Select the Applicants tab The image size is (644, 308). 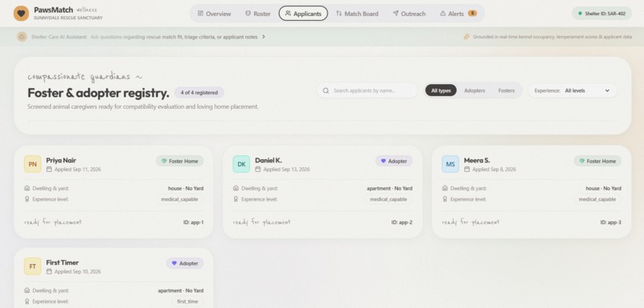303,14
